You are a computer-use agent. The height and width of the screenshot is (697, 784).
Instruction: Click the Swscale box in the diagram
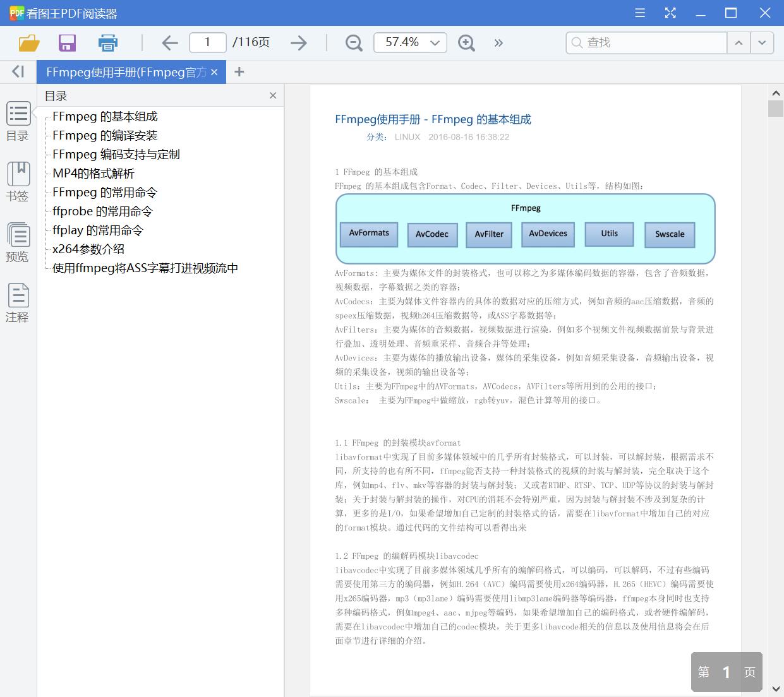click(x=670, y=234)
